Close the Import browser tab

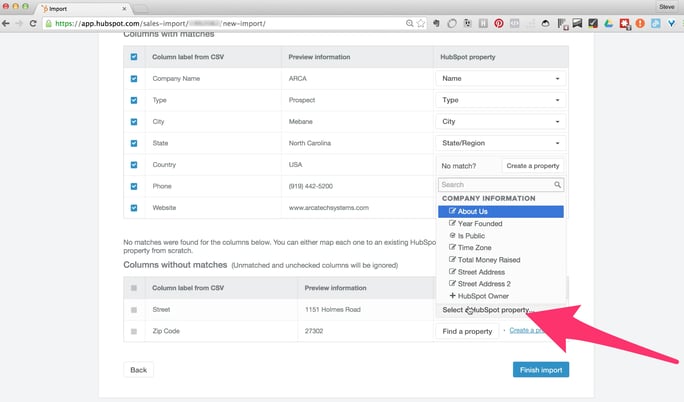click(x=124, y=9)
